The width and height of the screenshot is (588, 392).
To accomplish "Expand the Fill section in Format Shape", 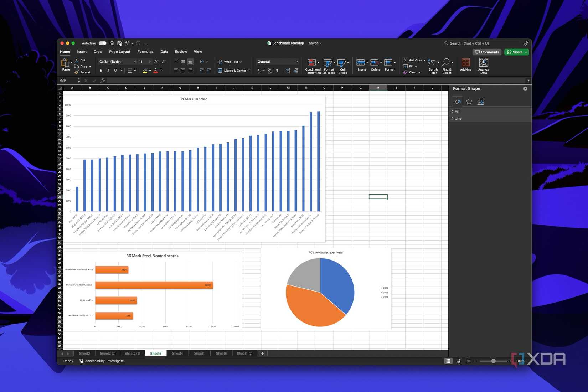I will [x=457, y=111].
